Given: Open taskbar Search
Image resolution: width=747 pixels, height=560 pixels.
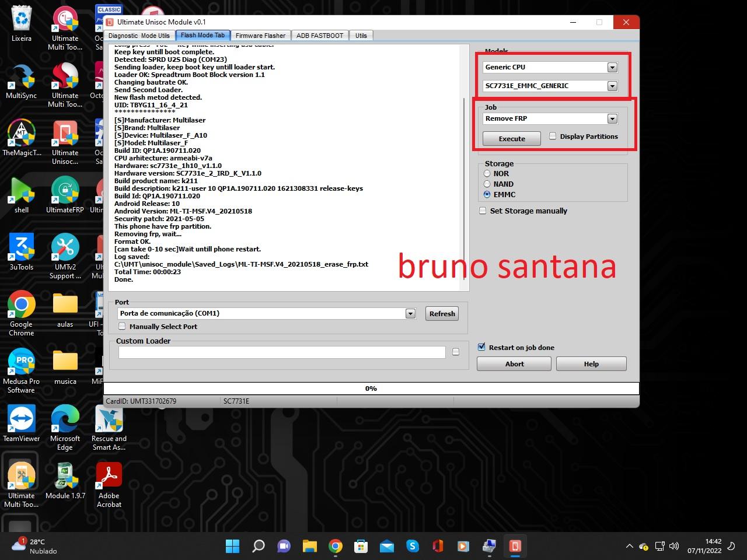Looking at the screenshot, I should pos(258,546).
